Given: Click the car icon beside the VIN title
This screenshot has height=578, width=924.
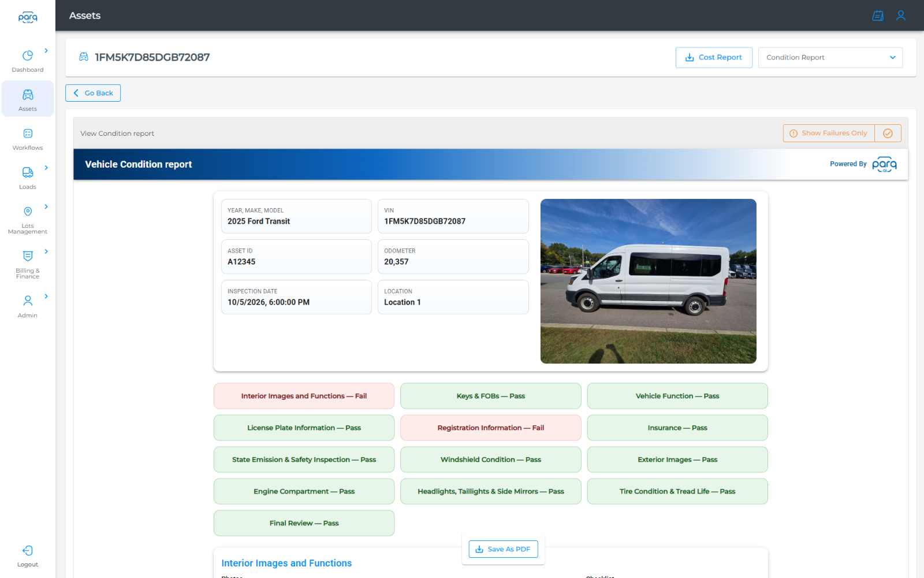Looking at the screenshot, I should (x=84, y=57).
